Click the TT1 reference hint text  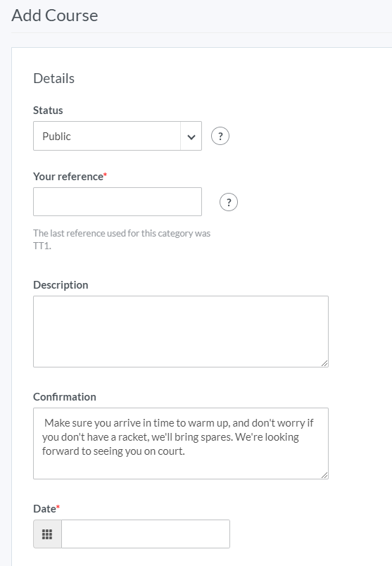coord(42,246)
